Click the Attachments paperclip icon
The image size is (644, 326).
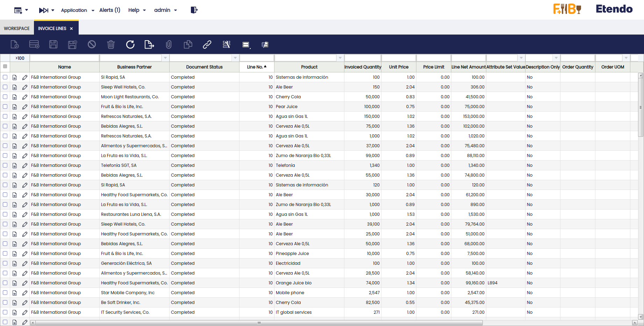169,44
